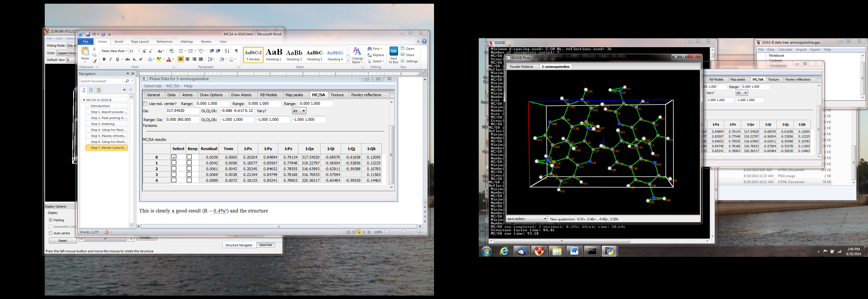Justify the paragraph text
Viewport: 868px width, 299px height.
201,59
